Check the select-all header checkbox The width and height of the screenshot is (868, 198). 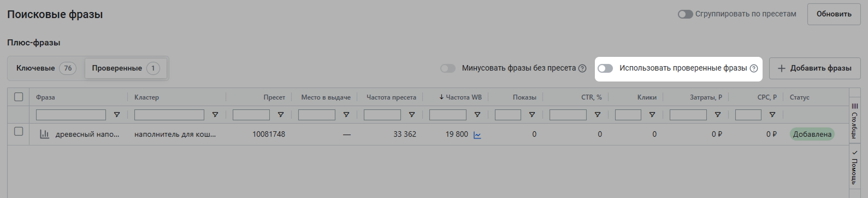click(19, 97)
